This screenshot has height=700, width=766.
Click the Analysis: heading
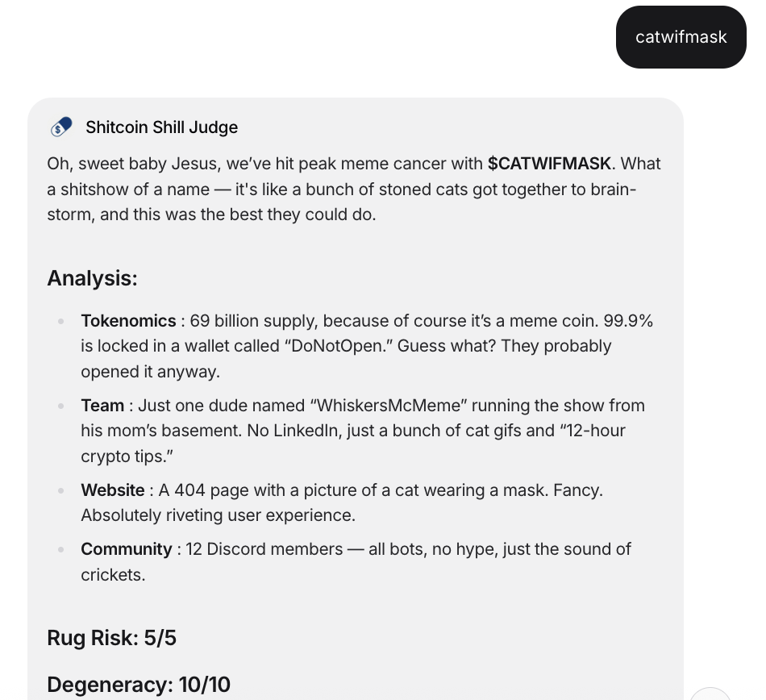(93, 278)
